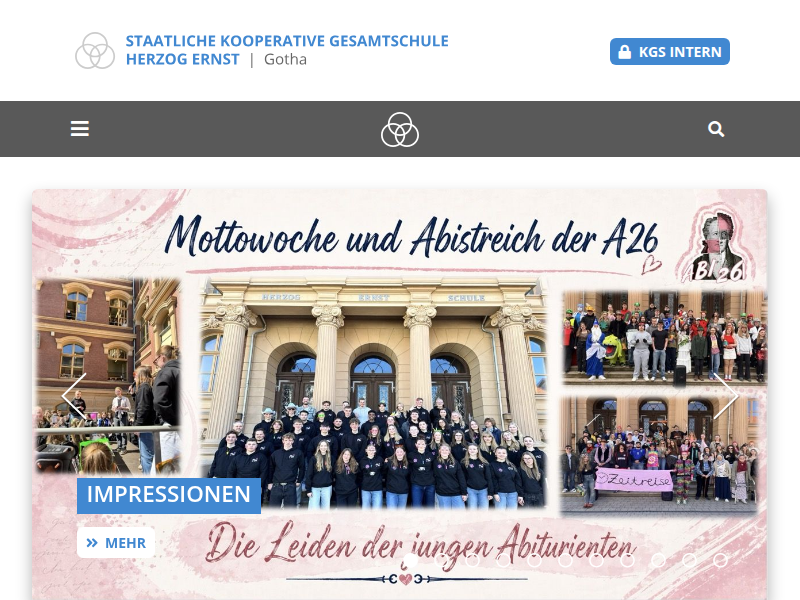The image size is (800, 600).
Task: Go to the previous slide with the left arrow
Action: (74, 396)
